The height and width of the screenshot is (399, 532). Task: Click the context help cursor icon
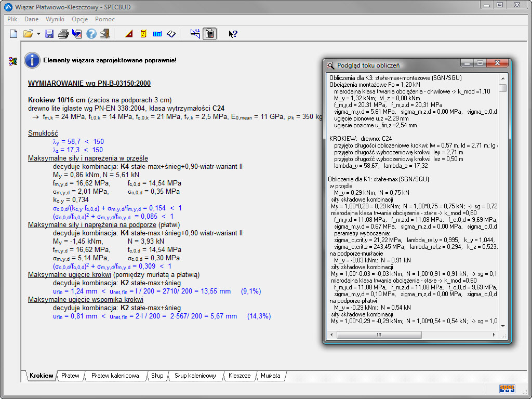point(233,34)
